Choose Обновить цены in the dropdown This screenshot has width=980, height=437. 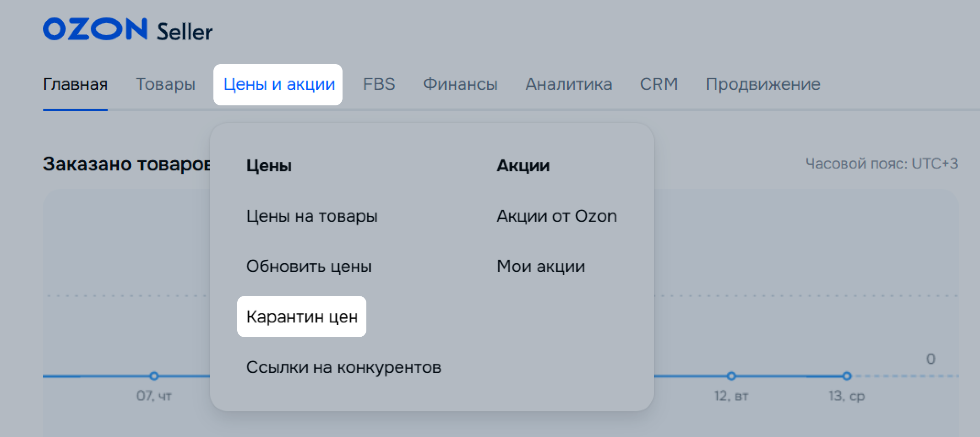tap(309, 266)
